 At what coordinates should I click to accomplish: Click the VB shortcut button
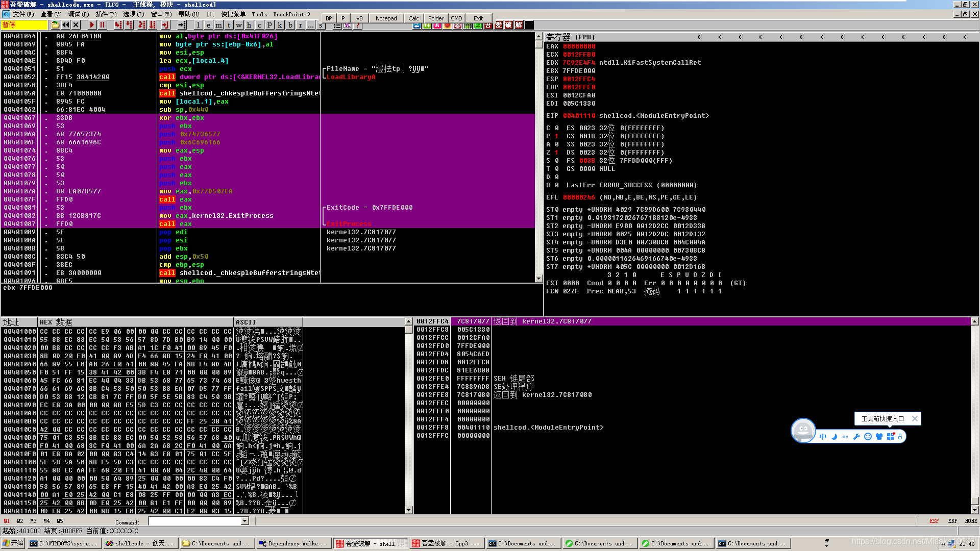coord(359,18)
